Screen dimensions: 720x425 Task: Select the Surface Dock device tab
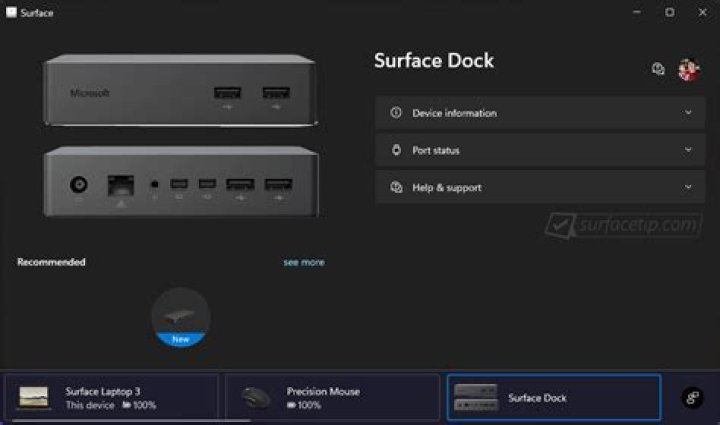(x=553, y=398)
